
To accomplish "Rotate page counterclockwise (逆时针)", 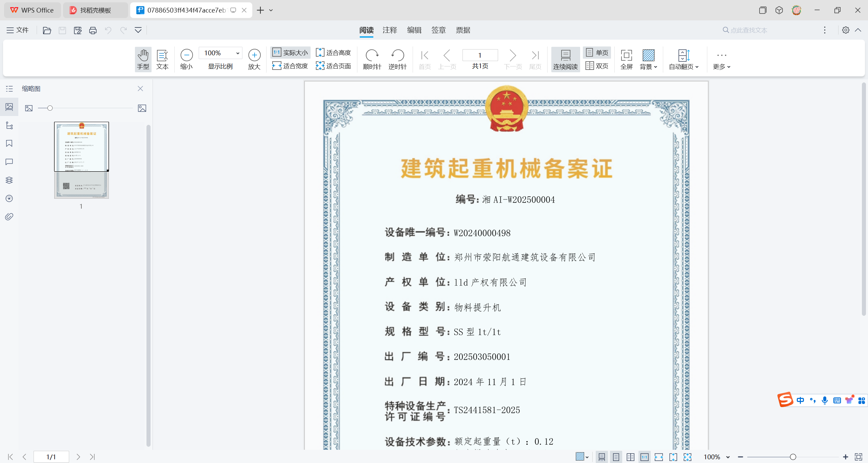I will pos(397,59).
